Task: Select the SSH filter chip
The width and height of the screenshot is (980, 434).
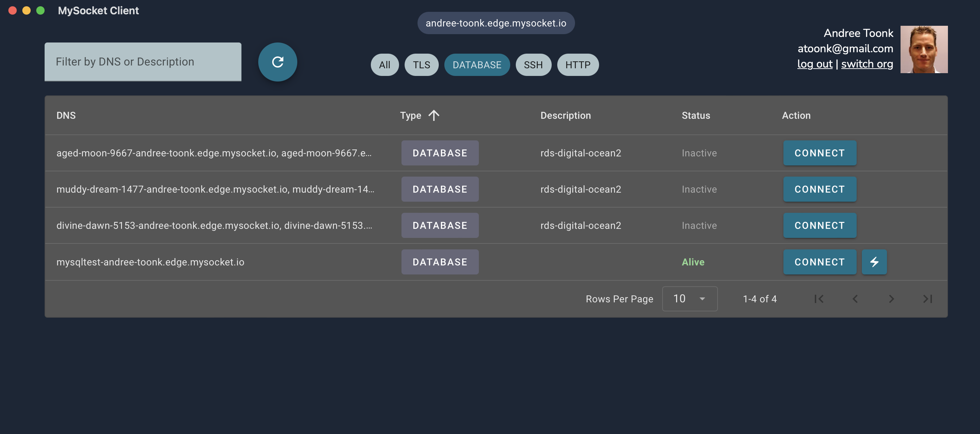Action: [x=533, y=65]
